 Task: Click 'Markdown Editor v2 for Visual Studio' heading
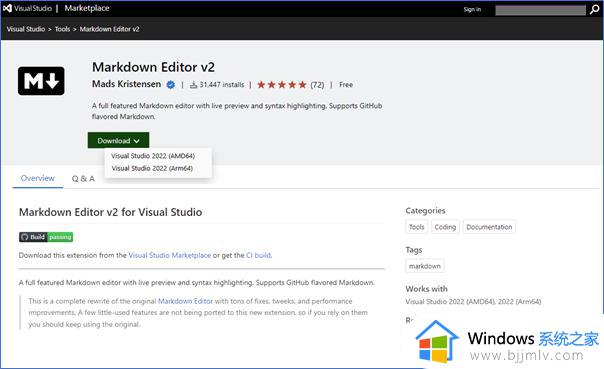[x=111, y=212]
